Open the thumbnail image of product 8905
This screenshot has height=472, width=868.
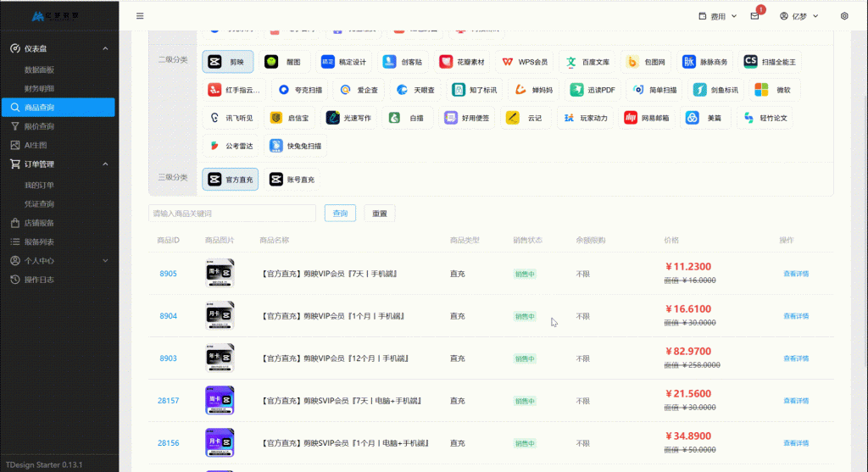pyautogui.click(x=220, y=274)
